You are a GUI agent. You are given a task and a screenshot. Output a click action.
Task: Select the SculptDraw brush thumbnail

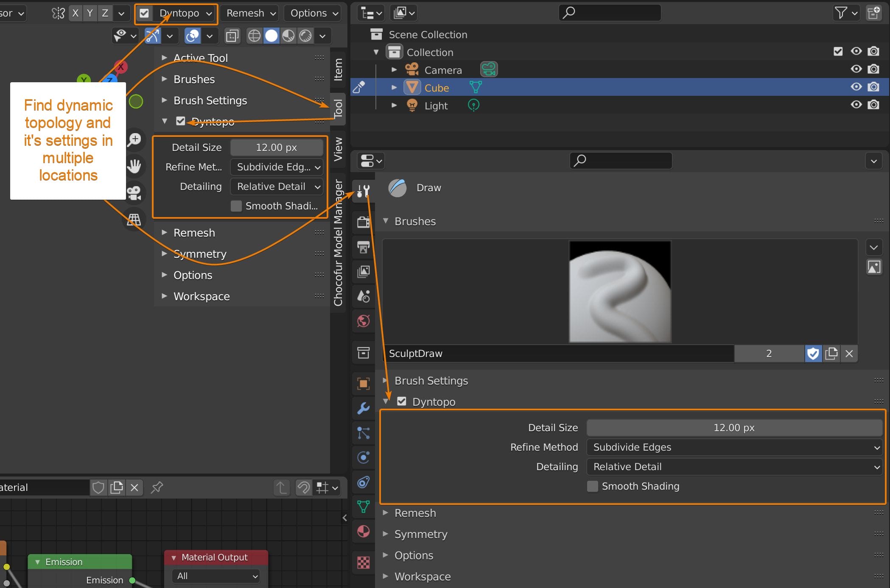tap(620, 291)
